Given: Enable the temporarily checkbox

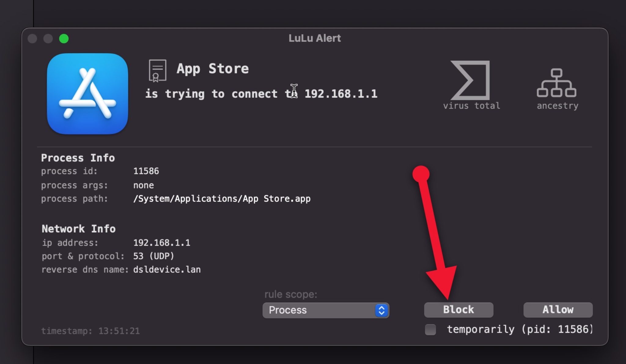Looking at the screenshot, I should tap(430, 329).
